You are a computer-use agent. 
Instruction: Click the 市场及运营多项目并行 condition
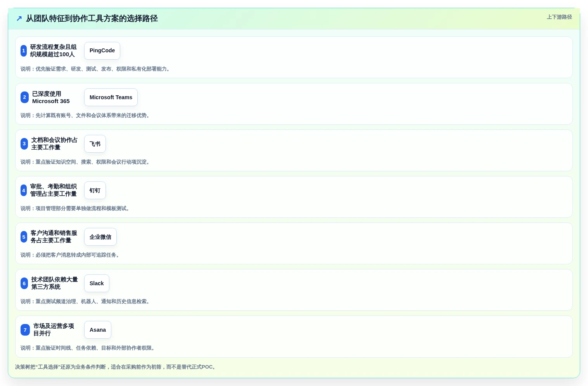click(54, 330)
